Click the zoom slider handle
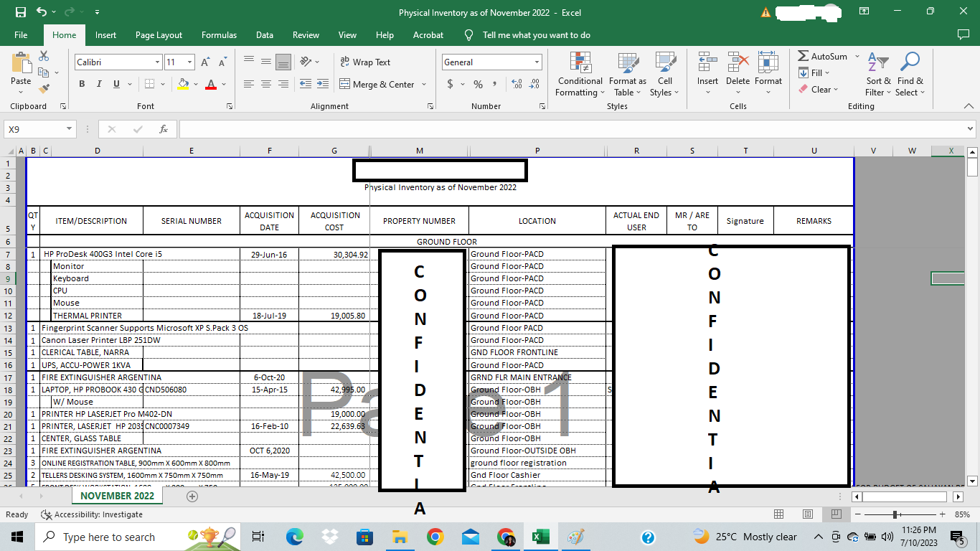 [895, 514]
